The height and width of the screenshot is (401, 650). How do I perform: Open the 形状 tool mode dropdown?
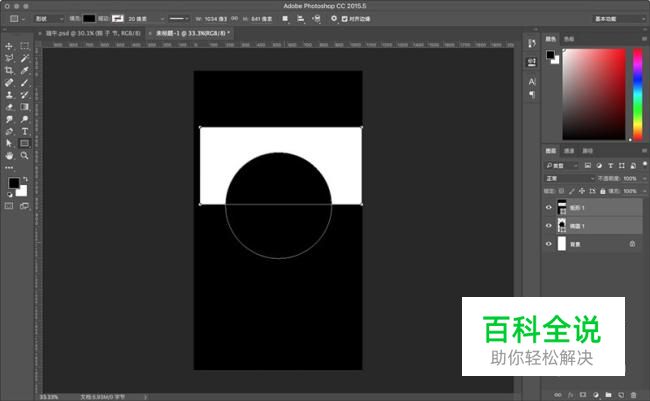46,18
